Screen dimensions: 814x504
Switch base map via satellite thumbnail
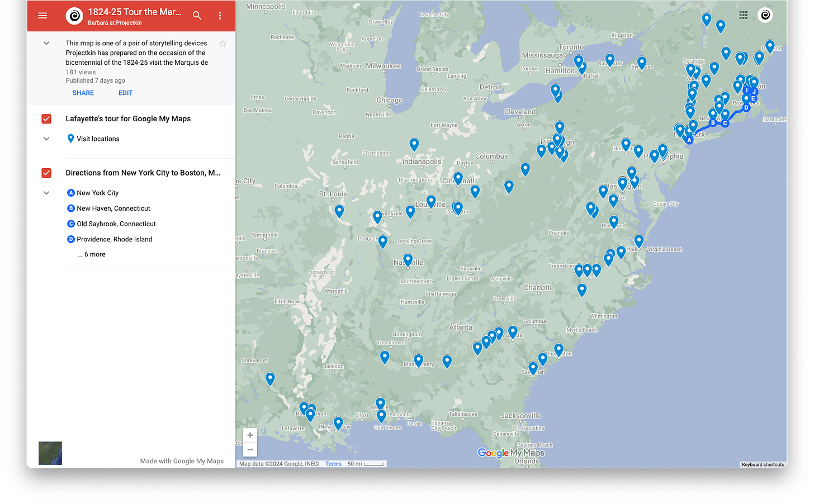(50, 453)
